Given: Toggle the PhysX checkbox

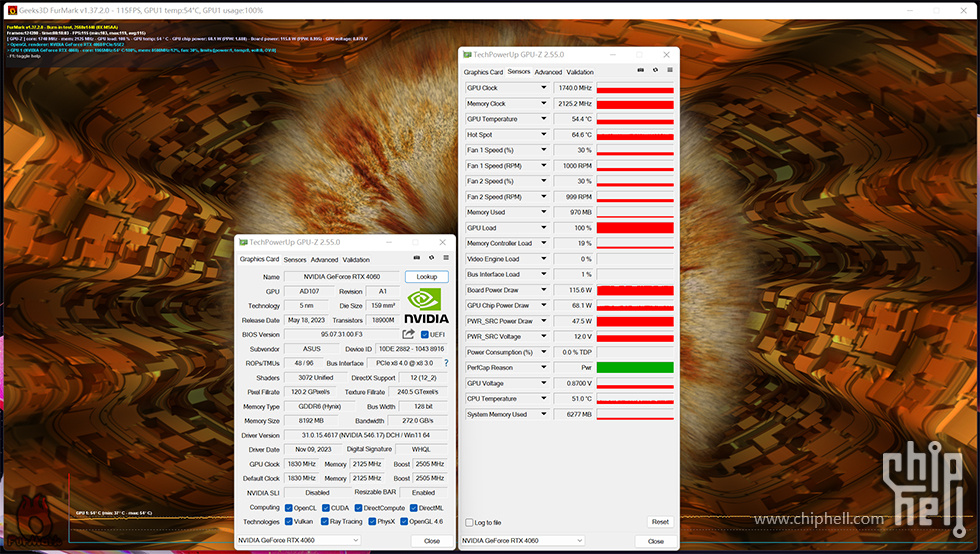Looking at the screenshot, I should pos(372,521).
